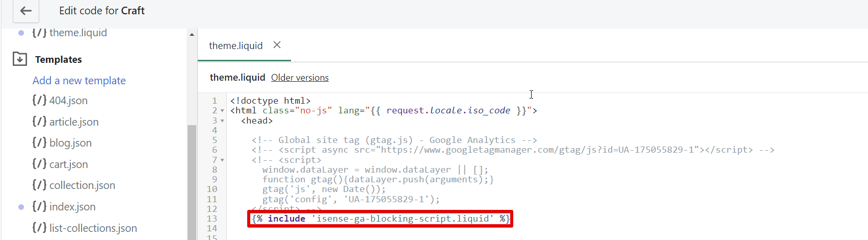Screen dimensions: 868x240
Task: Open theme.liquid in the sidebar
Action: (x=78, y=33)
